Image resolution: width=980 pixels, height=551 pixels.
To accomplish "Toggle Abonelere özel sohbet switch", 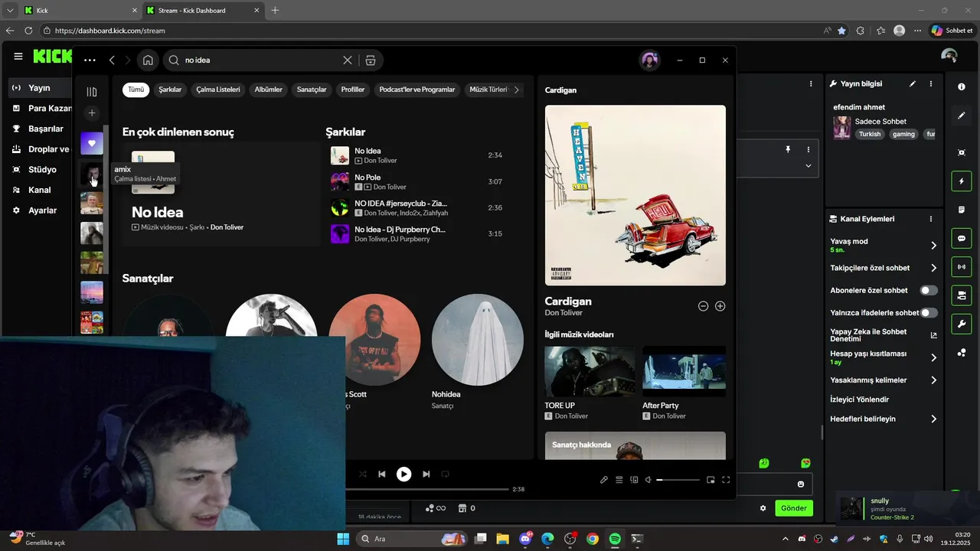I will [929, 291].
